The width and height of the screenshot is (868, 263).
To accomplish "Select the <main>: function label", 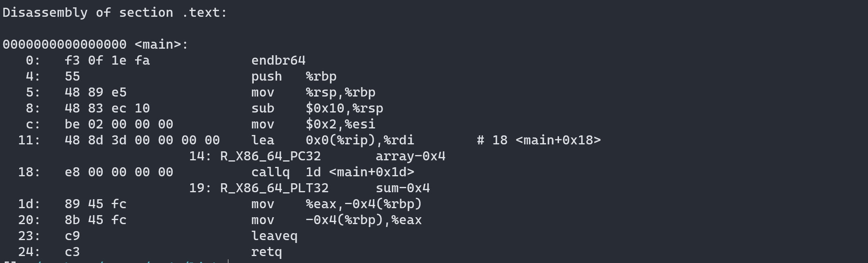I will pyautogui.click(x=161, y=45).
